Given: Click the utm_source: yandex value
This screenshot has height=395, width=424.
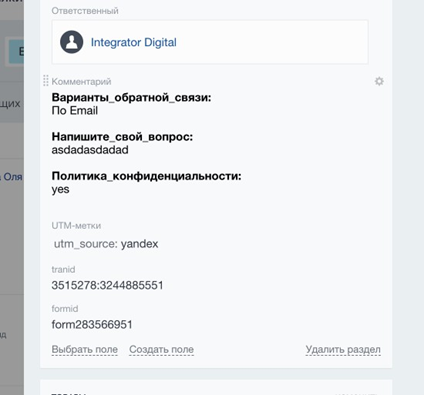Looking at the screenshot, I should pyautogui.click(x=106, y=244).
